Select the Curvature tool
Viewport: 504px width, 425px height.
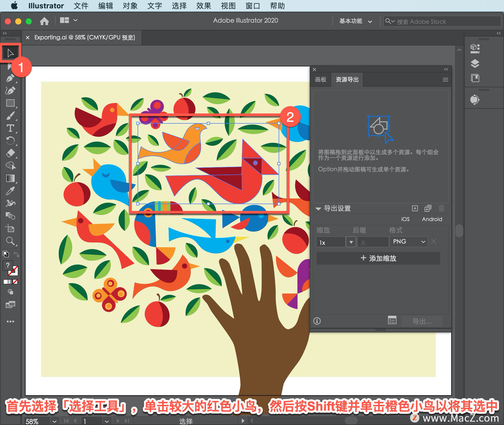(10, 91)
